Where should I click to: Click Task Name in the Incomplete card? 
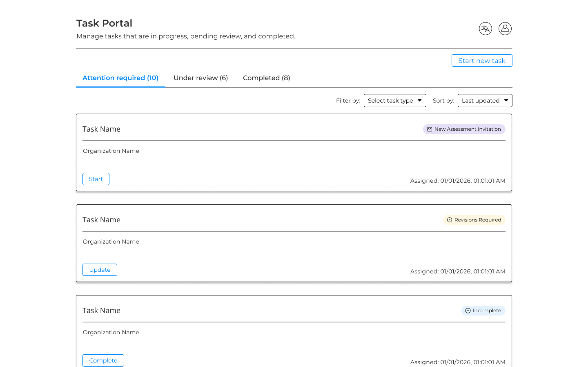(x=101, y=311)
